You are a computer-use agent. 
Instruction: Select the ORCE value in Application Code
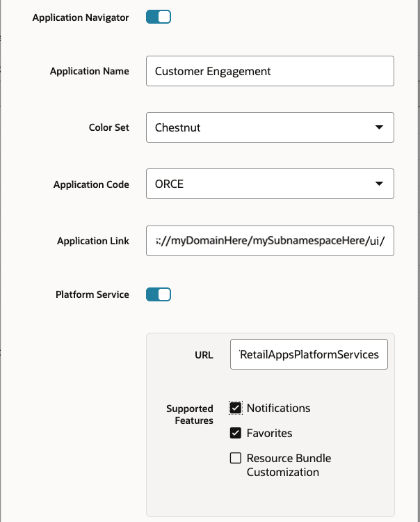tap(169, 184)
